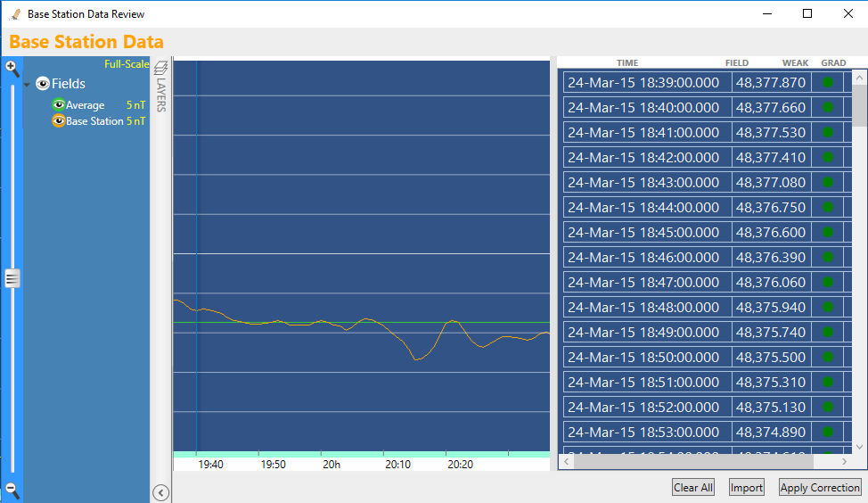Hide the Average field layer
The width and height of the screenshot is (868, 503).
click(59, 105)
